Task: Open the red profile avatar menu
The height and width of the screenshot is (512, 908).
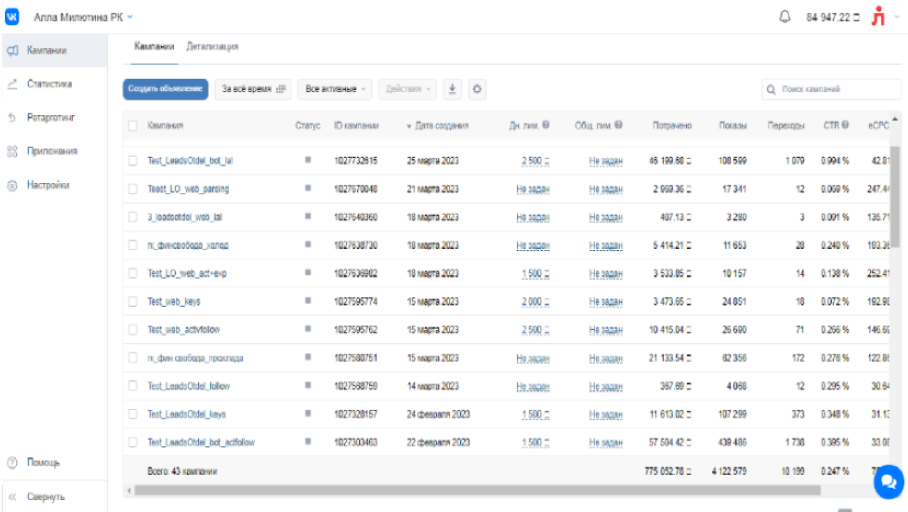Action: (878, 16)
